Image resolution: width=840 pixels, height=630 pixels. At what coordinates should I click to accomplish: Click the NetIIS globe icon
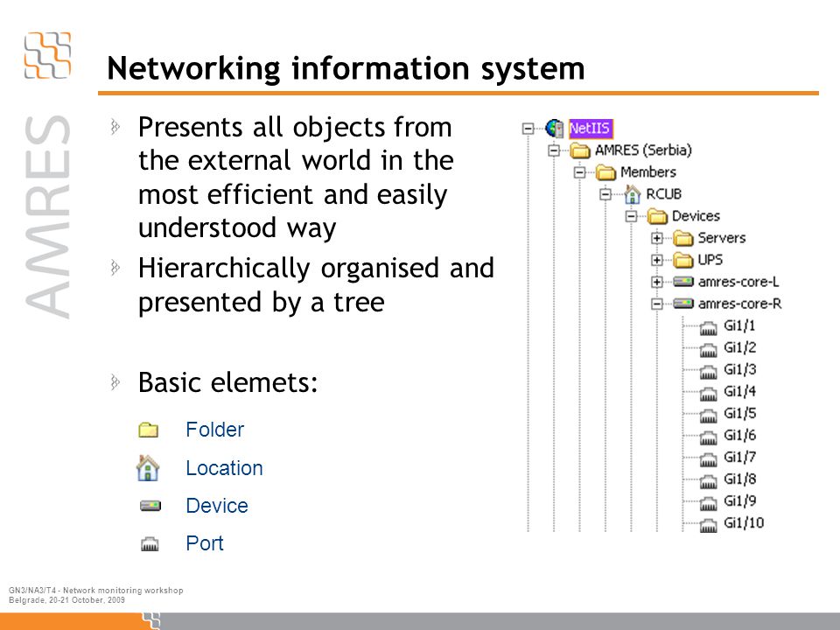(x=555, y=129)
